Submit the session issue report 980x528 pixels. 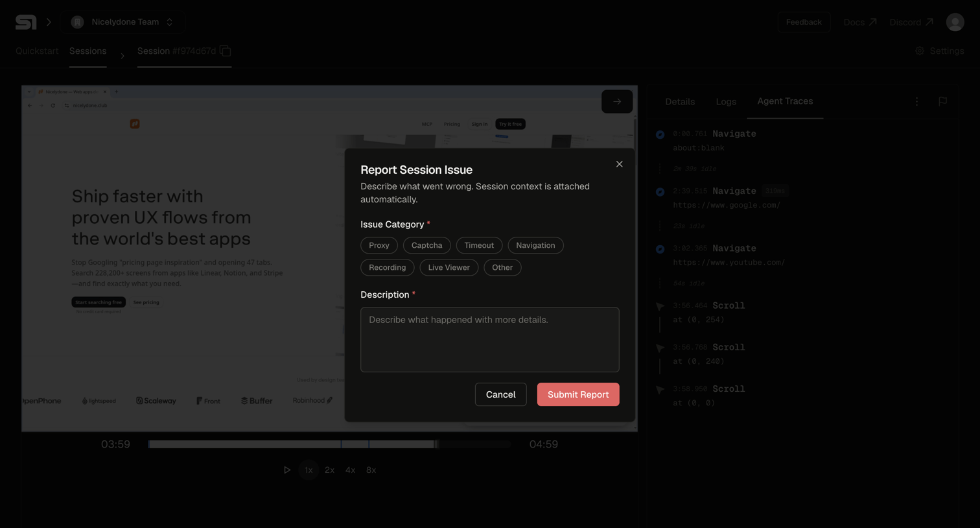coord(578,394)
